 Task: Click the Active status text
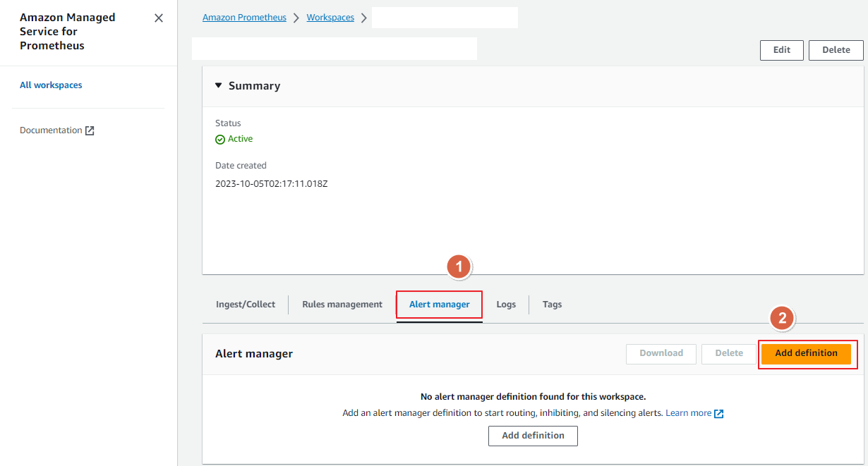pyautogui.click(x=240, y=140)
